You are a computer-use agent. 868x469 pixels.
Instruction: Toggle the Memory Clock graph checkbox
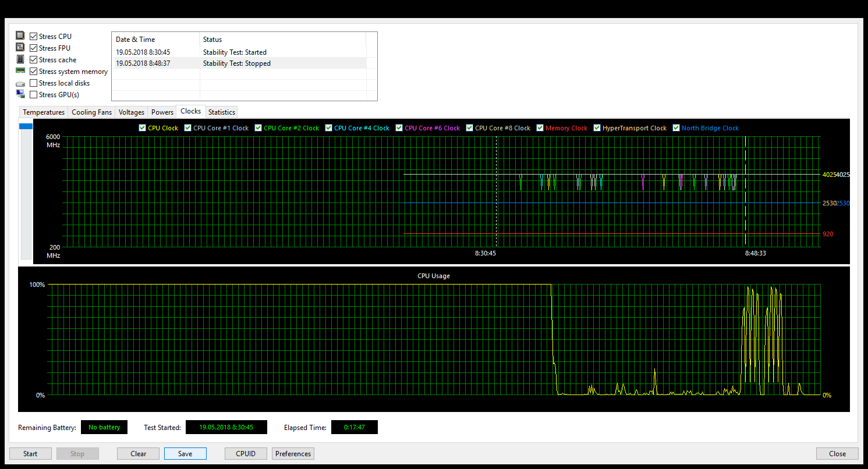pyautogui.click(x=540, y=128)
